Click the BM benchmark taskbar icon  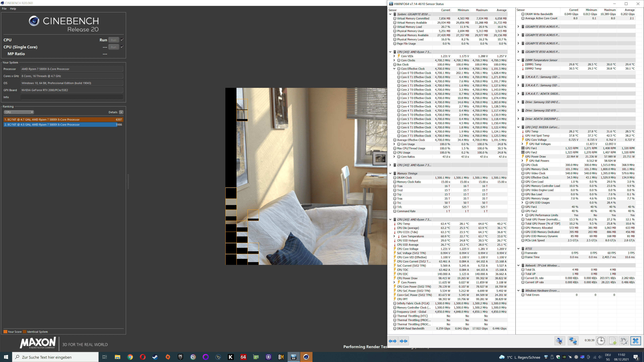click(x=281, y=357)
